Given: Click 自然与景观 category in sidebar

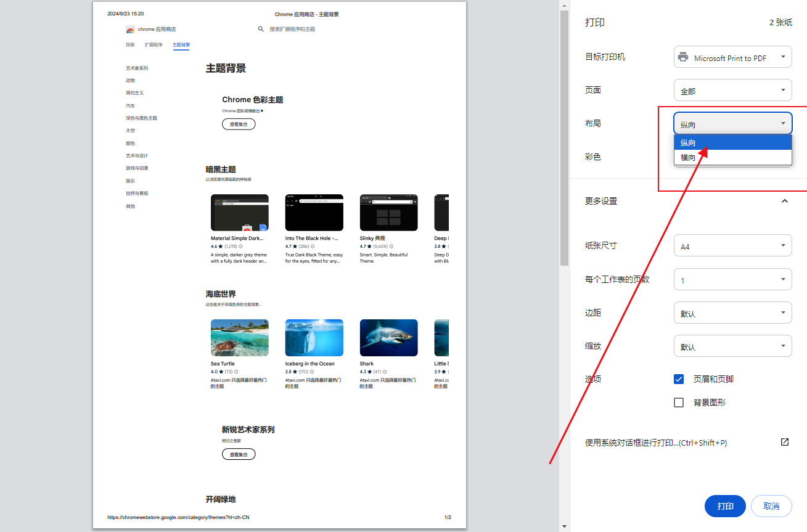Looking at the screenshot, I should (137, 194).
